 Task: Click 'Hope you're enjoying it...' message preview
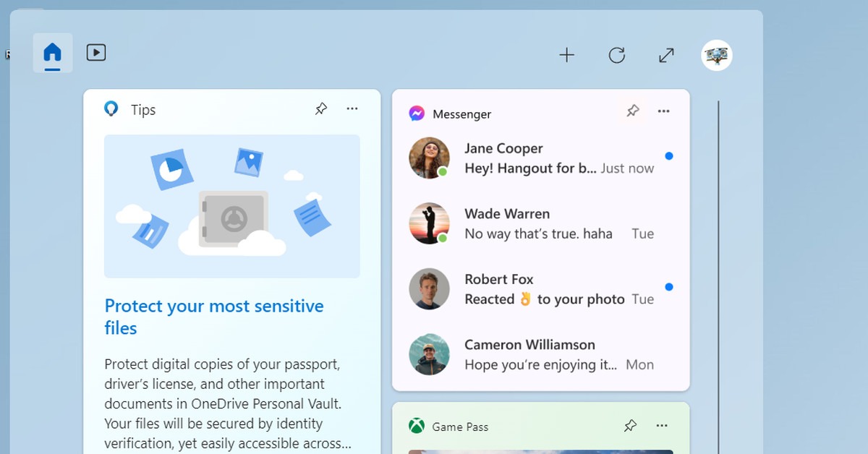(x=540, y=365)
